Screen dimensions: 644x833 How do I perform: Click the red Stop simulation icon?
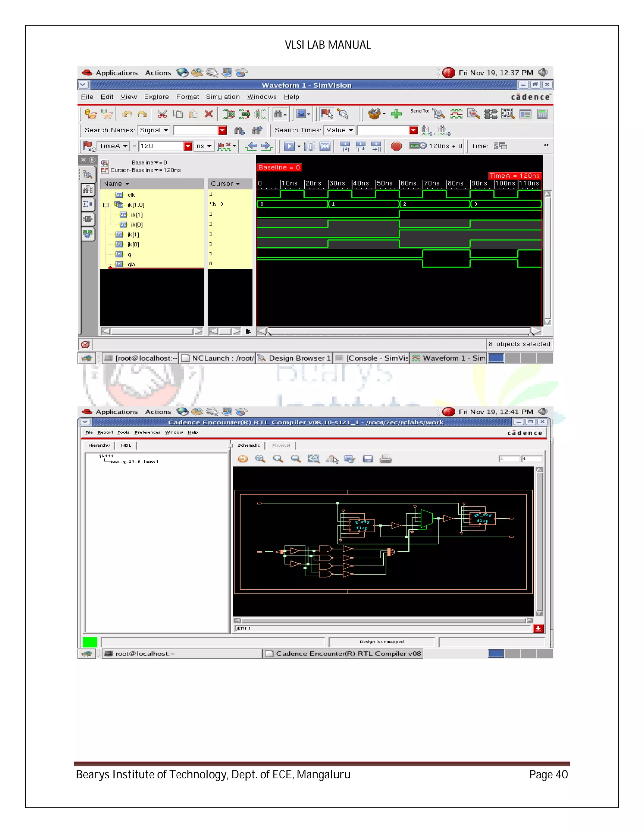tap(396, 146)
